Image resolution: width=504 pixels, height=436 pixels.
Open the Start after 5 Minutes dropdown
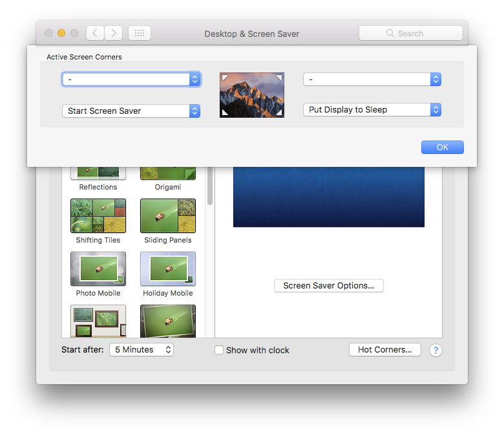point(142,350)
